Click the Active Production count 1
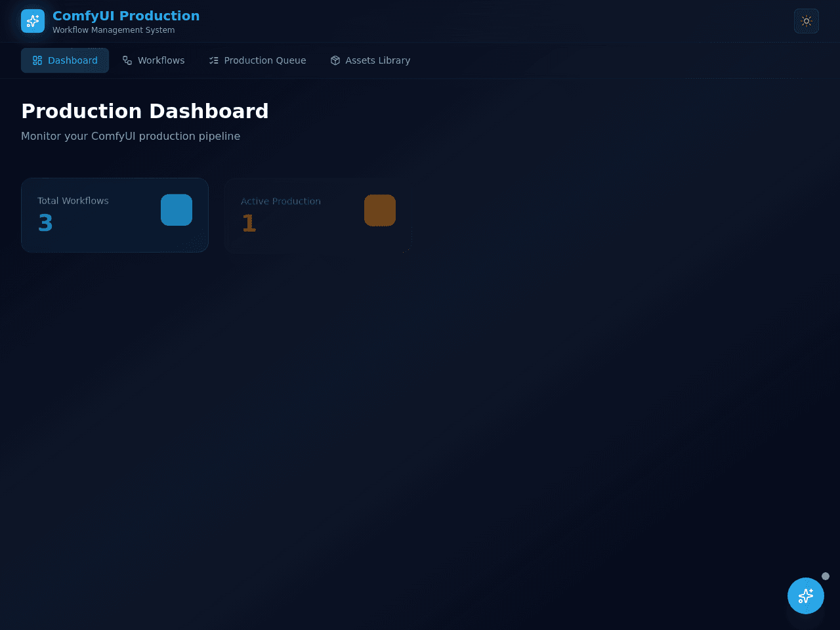This screenshot has height=630, width=840. tap(249, 224)
